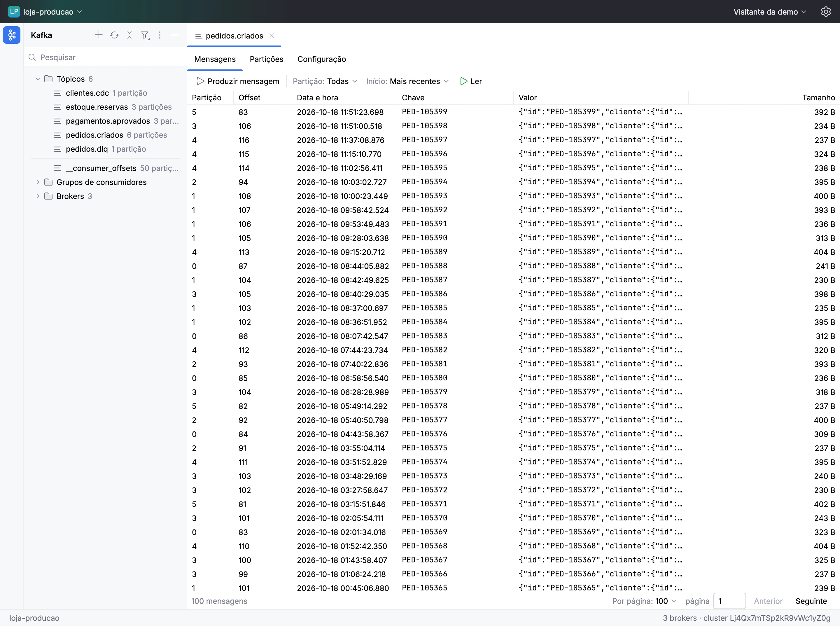This screenshot has width=840, height=626.
Task: Select estoque.reservas topic in tree
Action: click(x=105, y=107)
